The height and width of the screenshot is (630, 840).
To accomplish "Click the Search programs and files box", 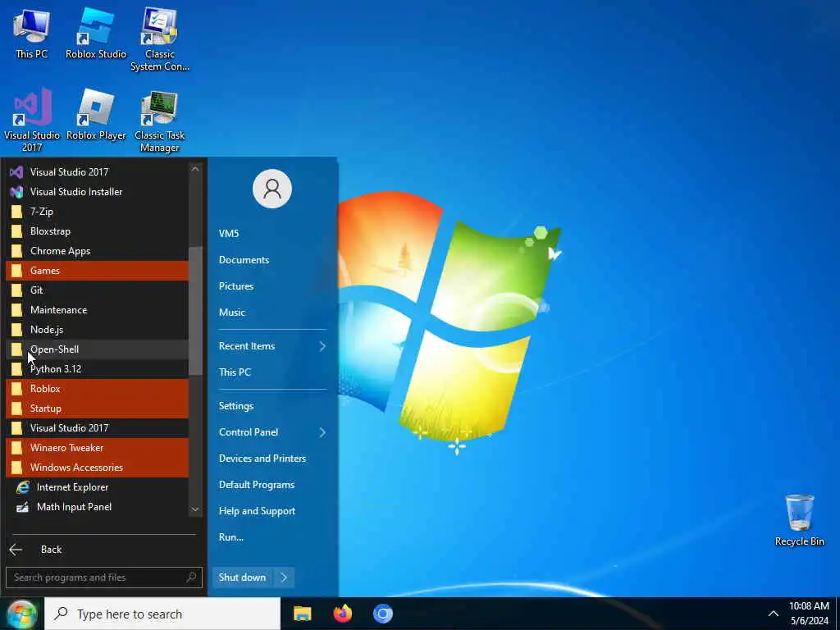I will 104,577.
